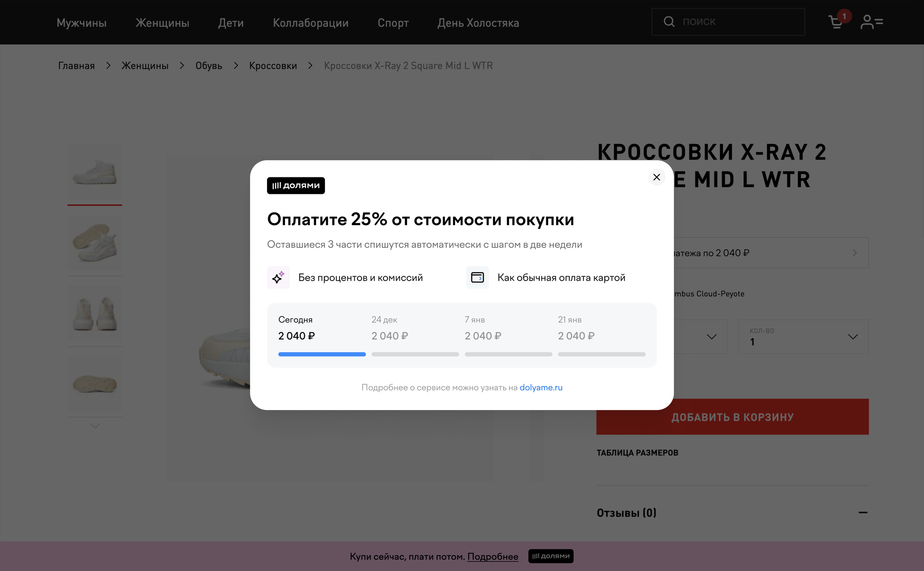Open the size dropdown chevron
The height and width of the screenshot is (571, 924).
click(712, 337)
